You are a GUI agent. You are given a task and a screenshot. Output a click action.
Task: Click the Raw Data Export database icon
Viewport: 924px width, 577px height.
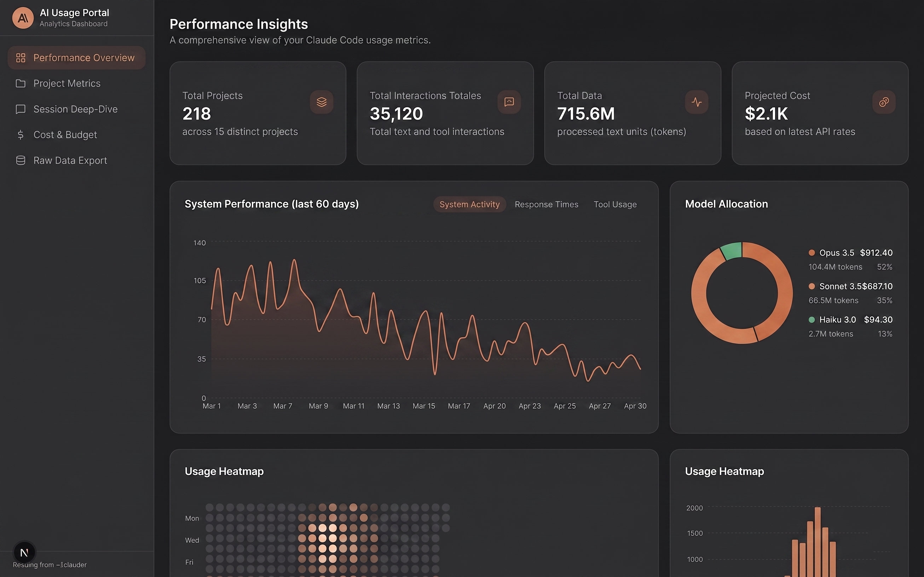[x=21, y=160]
